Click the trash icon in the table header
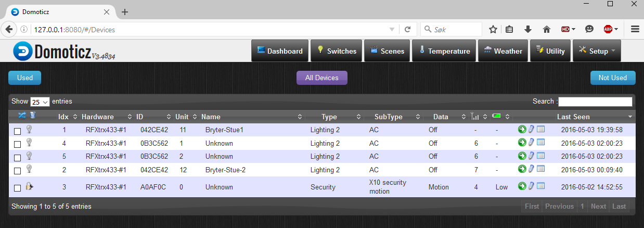 (x=33, y=115)
